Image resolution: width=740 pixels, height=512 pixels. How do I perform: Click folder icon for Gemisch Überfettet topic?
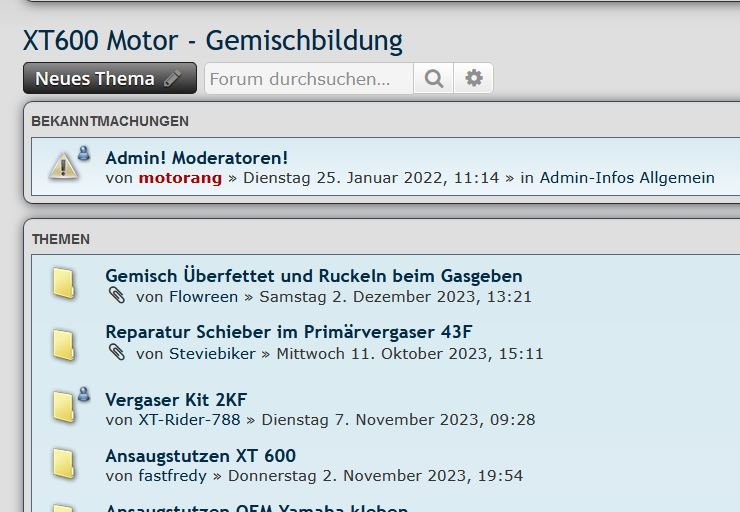64,284
